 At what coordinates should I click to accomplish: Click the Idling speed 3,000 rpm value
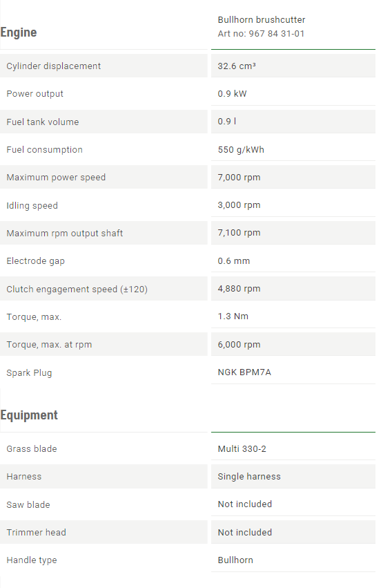239,205
